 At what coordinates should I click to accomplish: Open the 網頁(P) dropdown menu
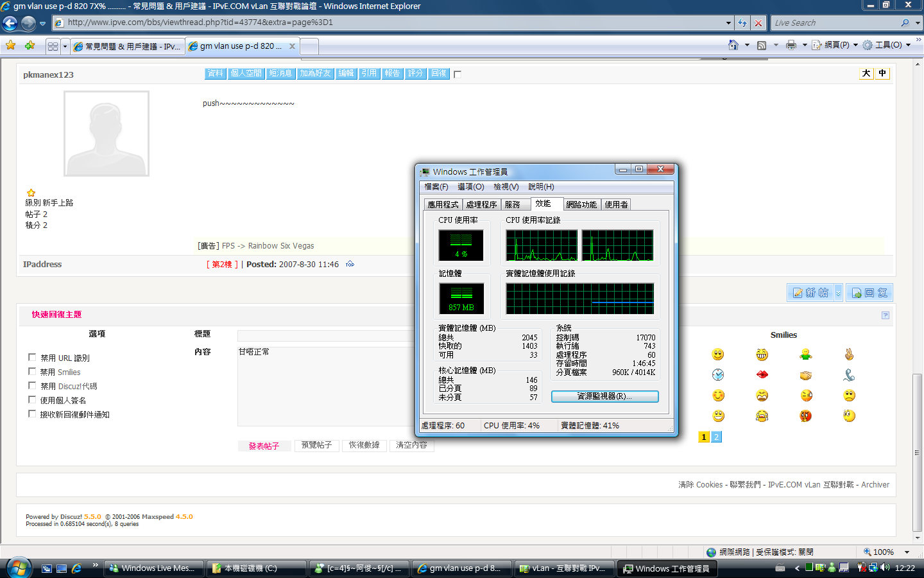835,45
